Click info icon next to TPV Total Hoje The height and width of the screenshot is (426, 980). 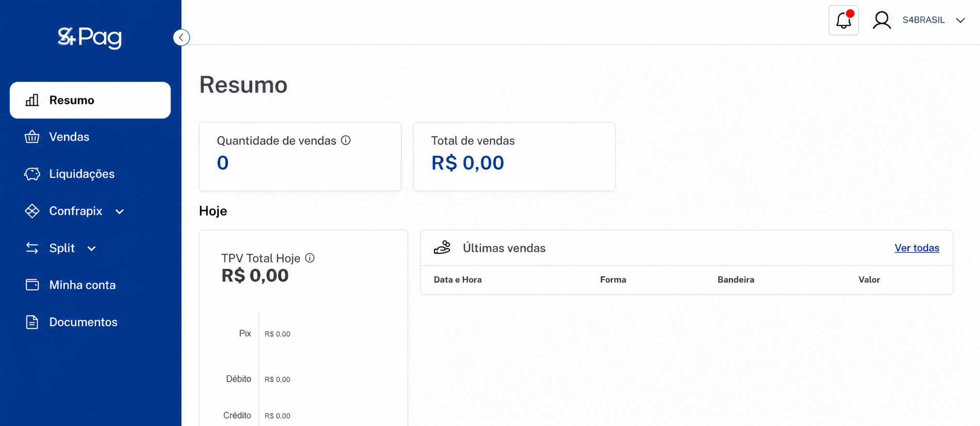310,258
